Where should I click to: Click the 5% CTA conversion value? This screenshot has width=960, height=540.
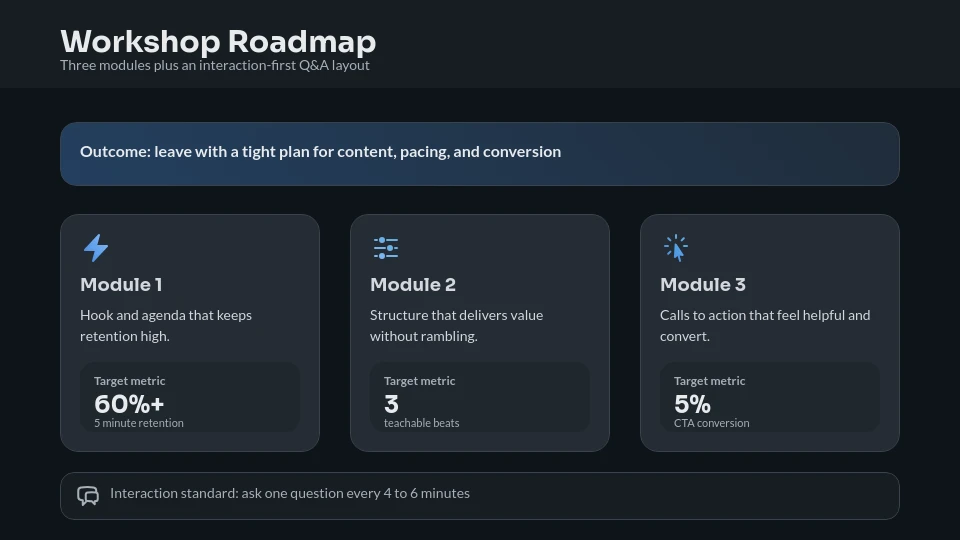pyautogui.click(x=692, y=404)
